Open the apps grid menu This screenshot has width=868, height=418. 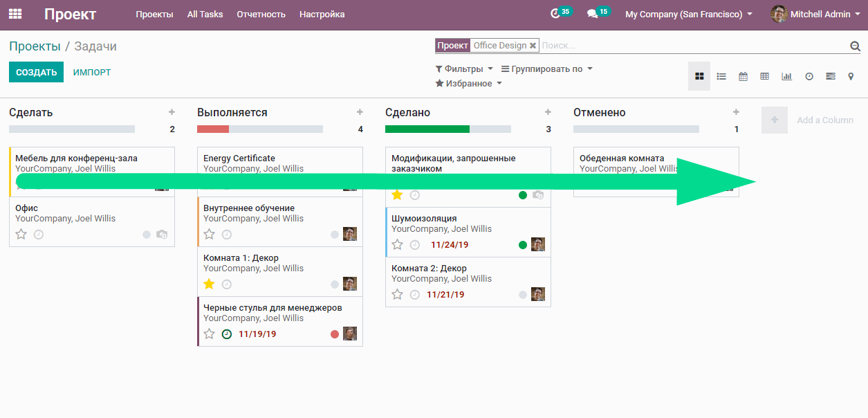(x=15, y=14)
